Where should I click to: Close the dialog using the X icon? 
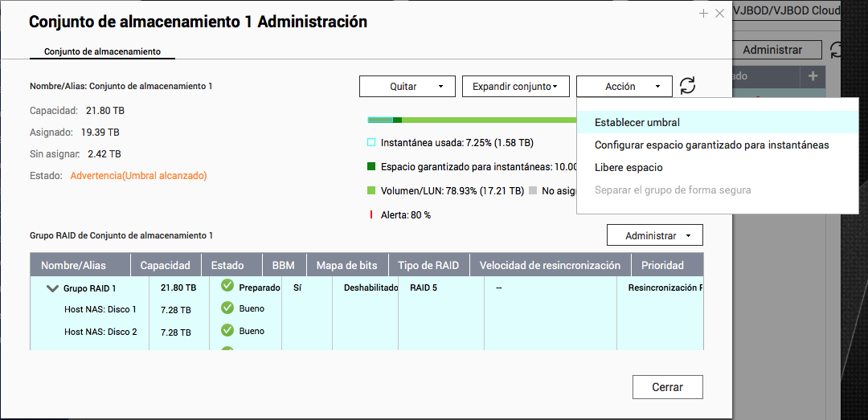(x=719, y=14)
